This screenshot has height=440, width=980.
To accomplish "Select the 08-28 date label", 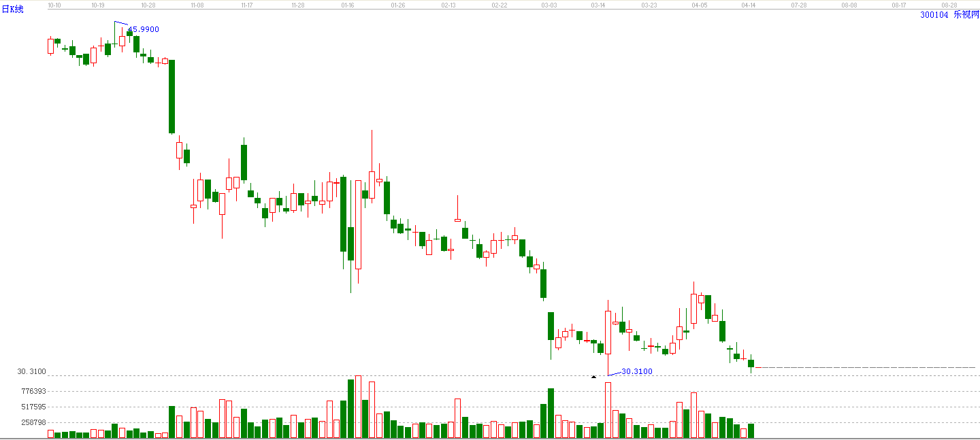I will pyautogui.click(x=949, y=5).
